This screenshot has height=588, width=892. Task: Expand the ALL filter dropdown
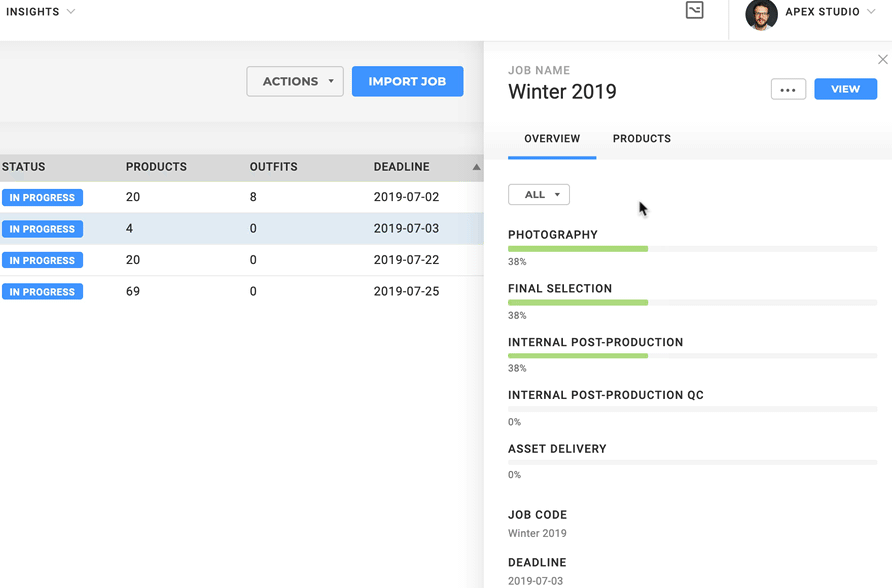tap(539, 195)
